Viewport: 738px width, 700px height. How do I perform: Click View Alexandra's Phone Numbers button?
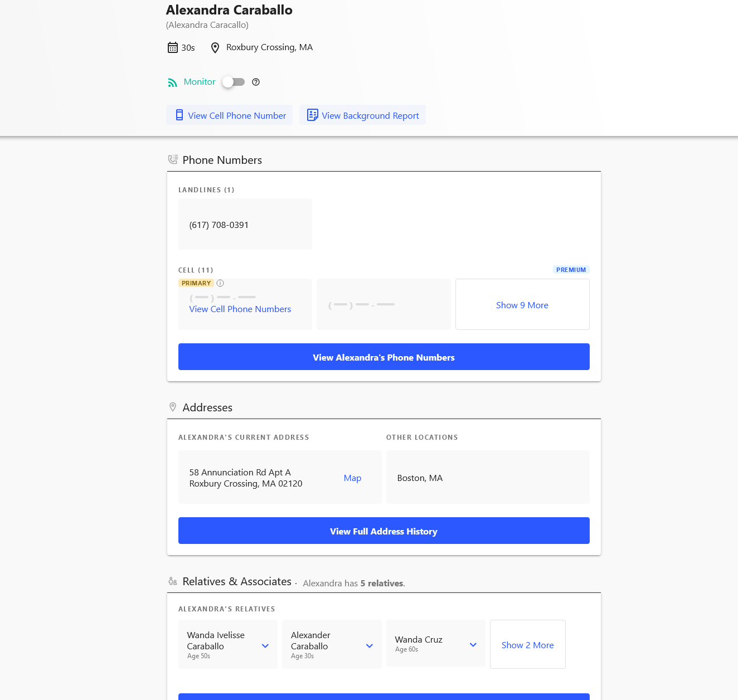point(384,357)
